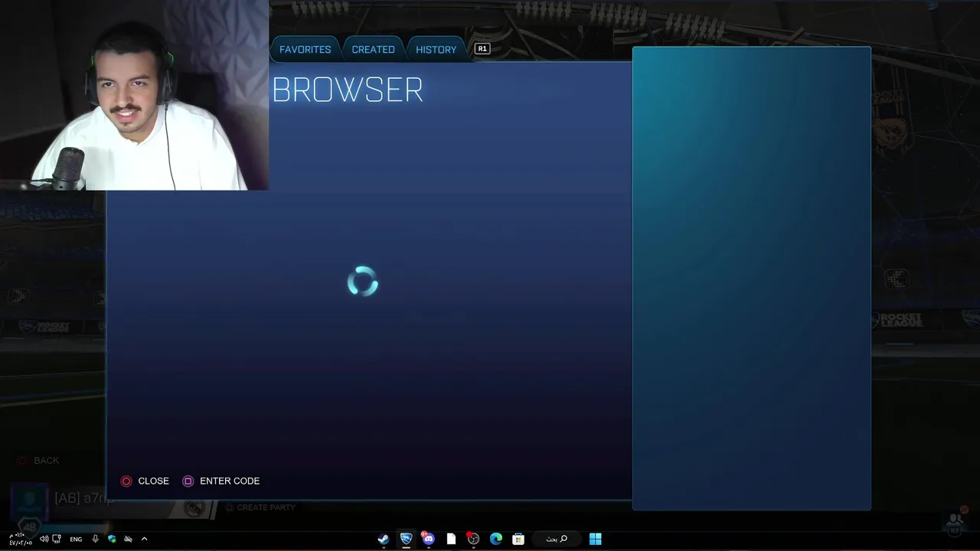980x551 pixels.
Task: Launch Microsoft Edge from taskbar
Action: tap(495, 539)
